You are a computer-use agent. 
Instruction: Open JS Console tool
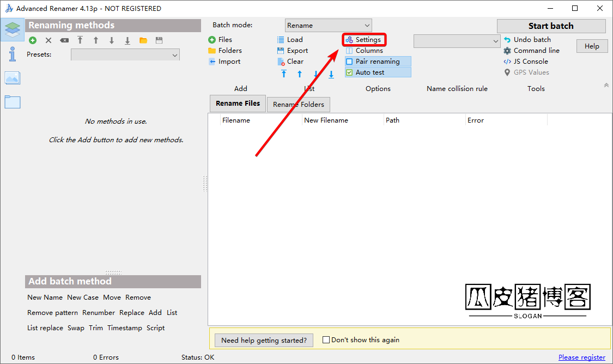526,62
